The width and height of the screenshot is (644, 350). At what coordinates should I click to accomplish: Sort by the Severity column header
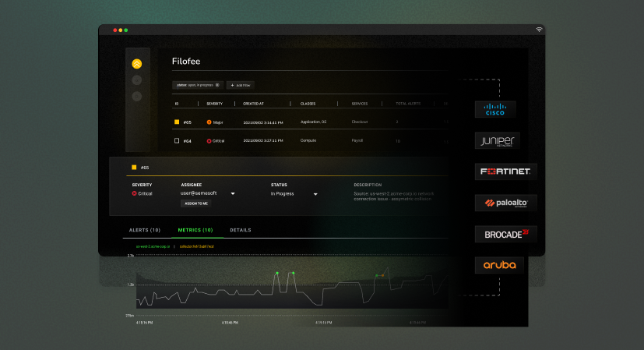[x=214, y=104]
